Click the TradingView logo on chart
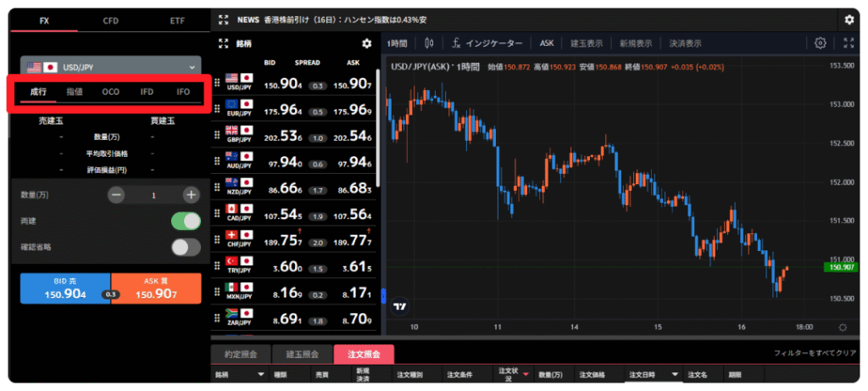Viewport: 868px width, 391px height. (x=401, y=307)
